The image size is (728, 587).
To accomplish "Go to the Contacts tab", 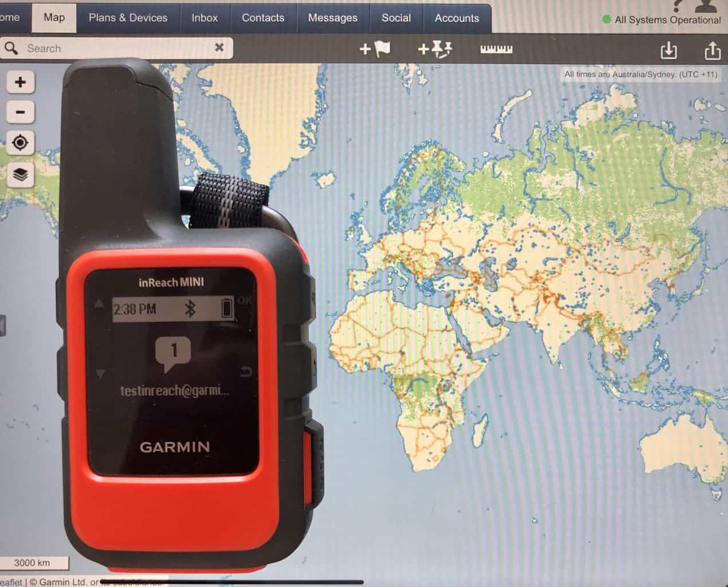I will [263, 18].
